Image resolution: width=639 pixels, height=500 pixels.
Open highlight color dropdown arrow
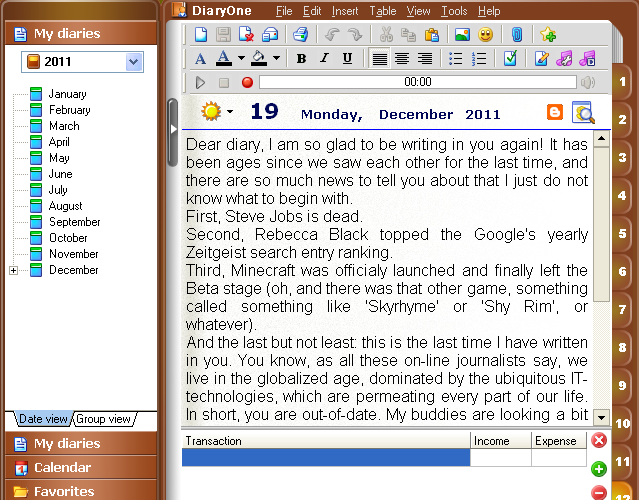(276, 58)
